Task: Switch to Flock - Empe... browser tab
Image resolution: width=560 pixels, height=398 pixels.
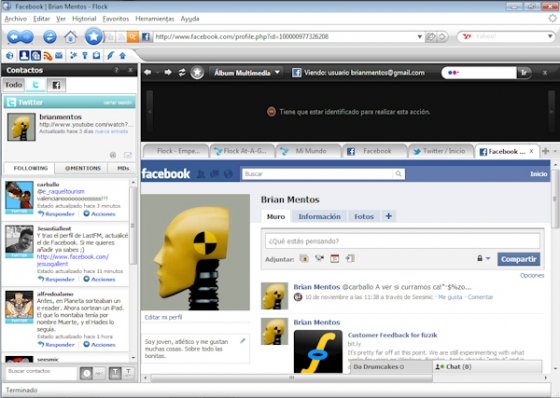Action: pyautogui.click(x=176, y=151)
